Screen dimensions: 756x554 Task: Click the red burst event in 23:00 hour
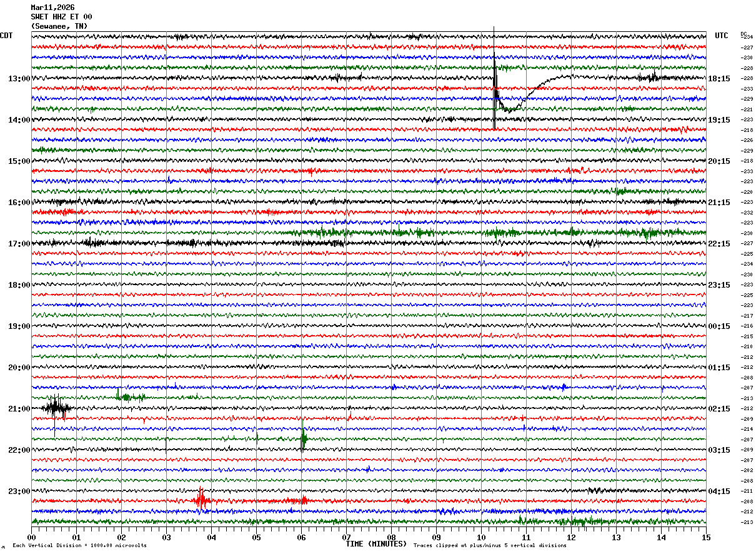[x=201, y=500]
